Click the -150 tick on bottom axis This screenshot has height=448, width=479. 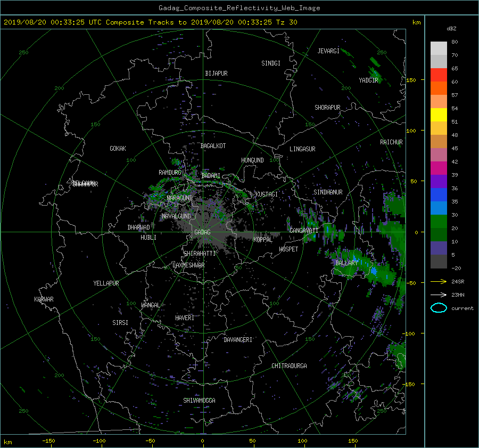pyautogui.click(x=48, y=441)
